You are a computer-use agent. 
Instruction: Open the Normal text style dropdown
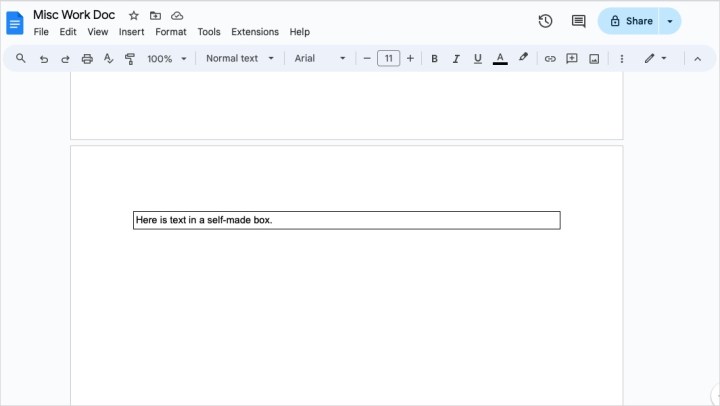tap(239, 59)
